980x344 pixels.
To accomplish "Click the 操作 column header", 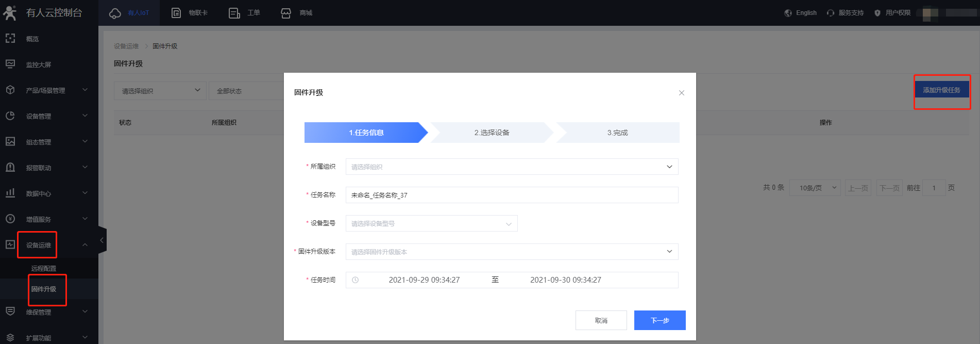I will point(826,123).
